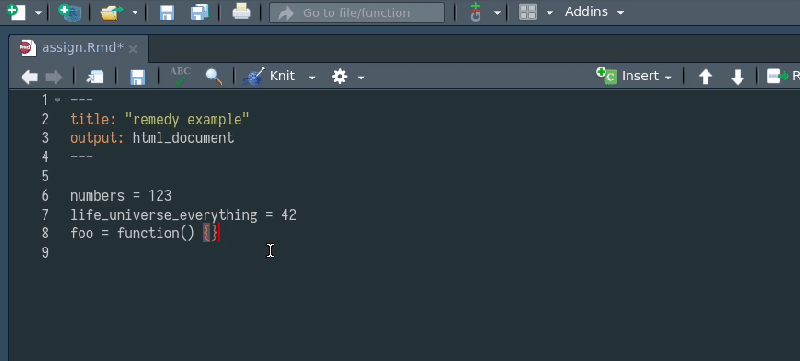Print the current file
800x361 pixels.
[241, 12]
